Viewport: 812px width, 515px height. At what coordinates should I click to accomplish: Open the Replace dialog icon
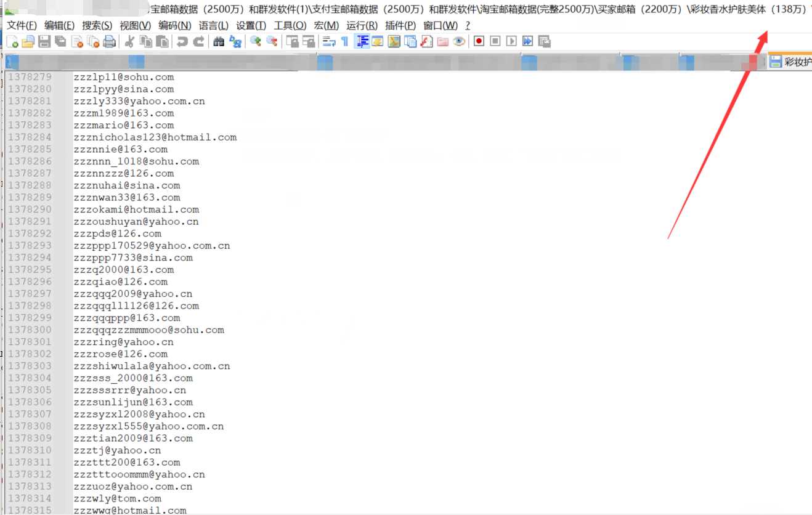235,41
